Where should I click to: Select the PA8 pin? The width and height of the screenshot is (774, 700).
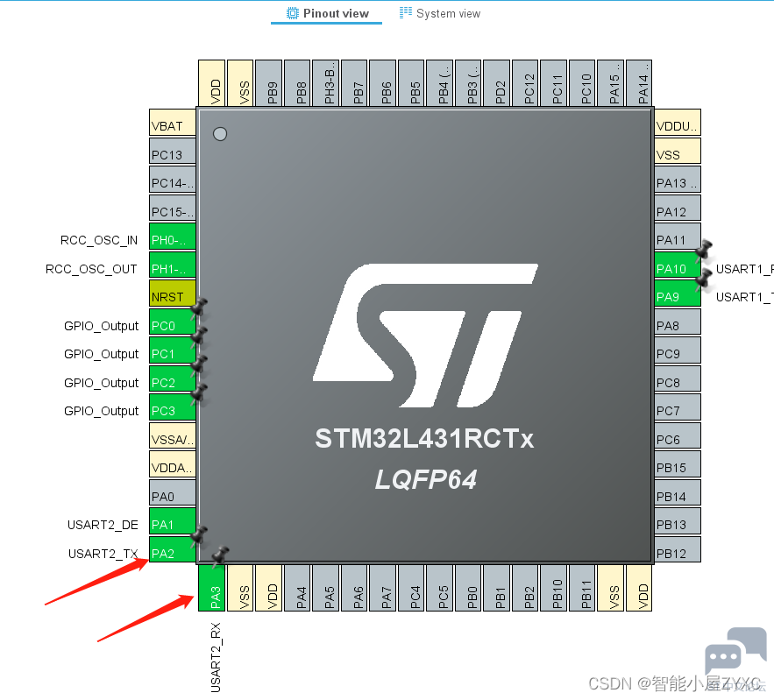click(x=678, y=322)
